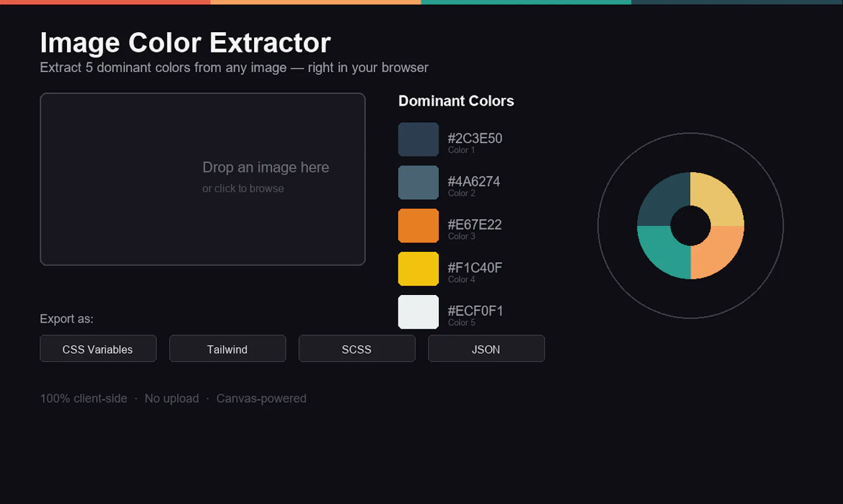Select the #ECF0F1 light gray swatch
843x504 pixels.
click(x=418, y=312)
